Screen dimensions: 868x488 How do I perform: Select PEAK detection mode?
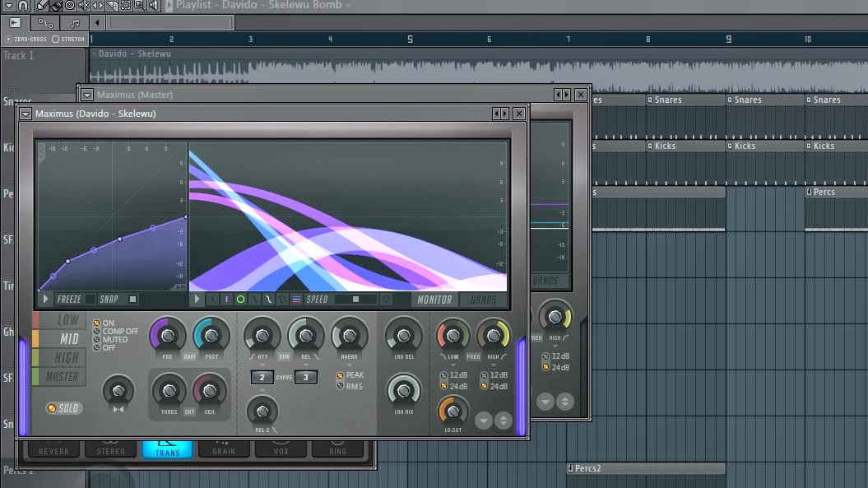pos(350,375)
